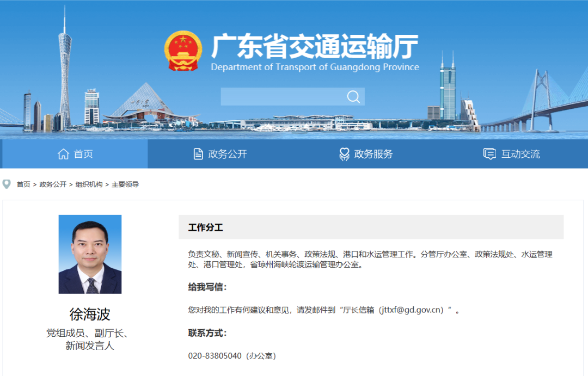Go to 组织机构 in the breadcrumb
588x376 pixels.
[x=89, y=184]
